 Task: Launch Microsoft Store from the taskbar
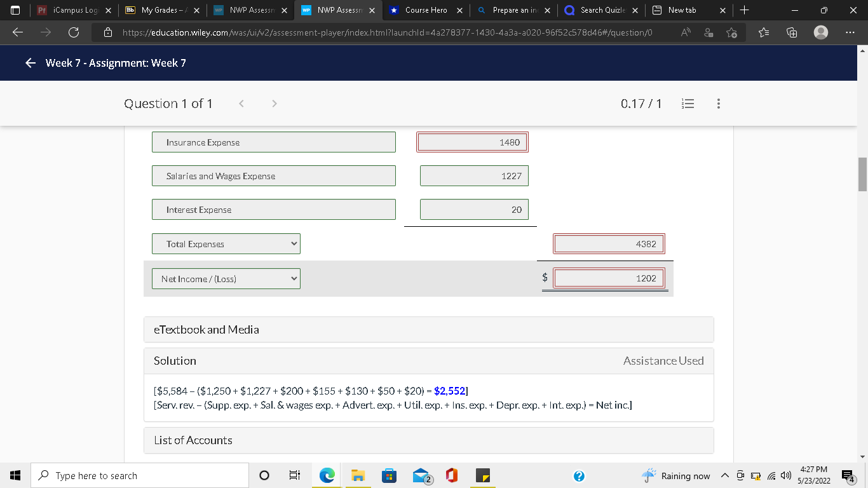click(389, 475)
